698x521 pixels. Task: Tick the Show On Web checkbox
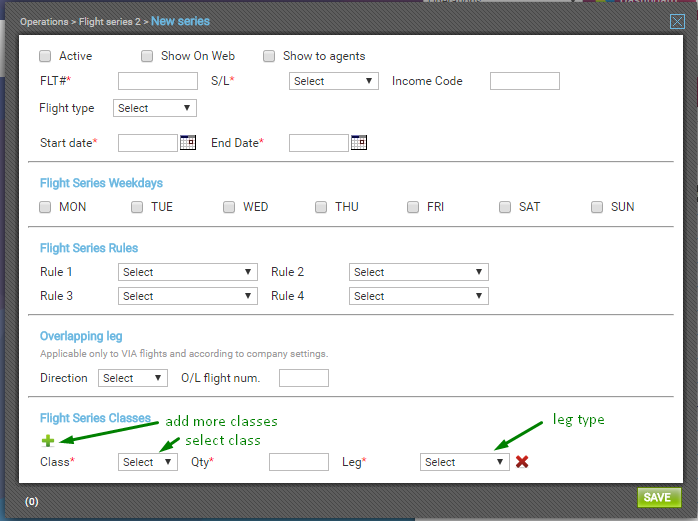147,56
